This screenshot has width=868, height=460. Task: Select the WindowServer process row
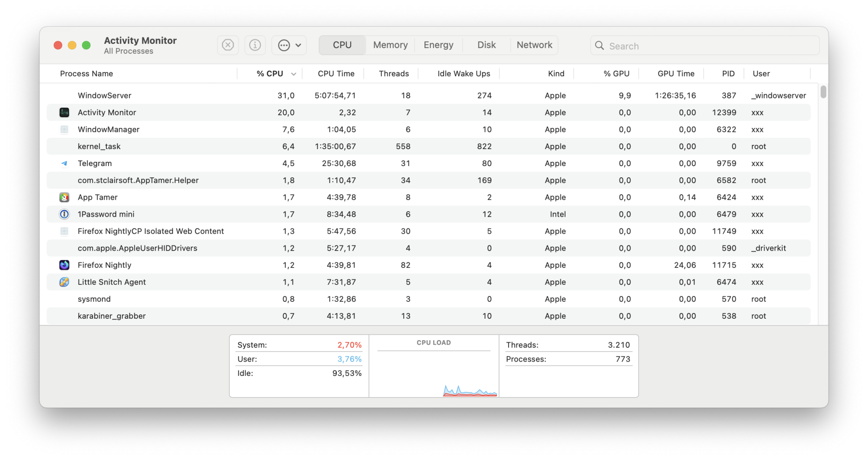(428, 95)
